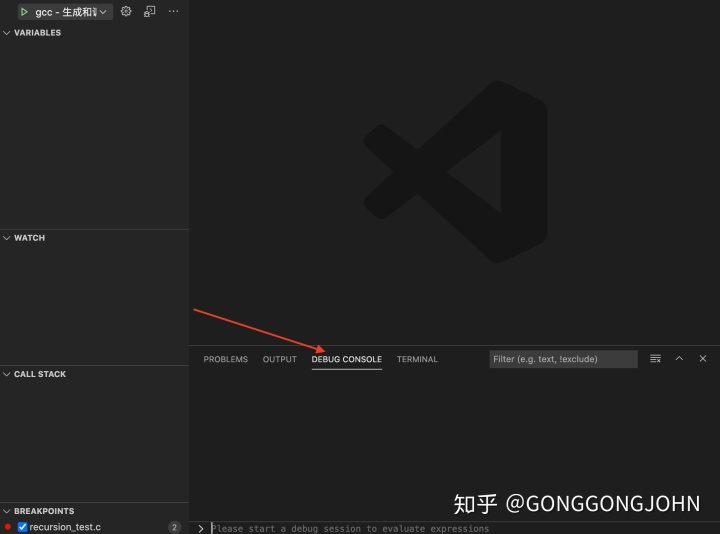Click the red breakpoint dot beside recursion_test.c
Viewport: 720px width, 534px height.
click(8, 527)
